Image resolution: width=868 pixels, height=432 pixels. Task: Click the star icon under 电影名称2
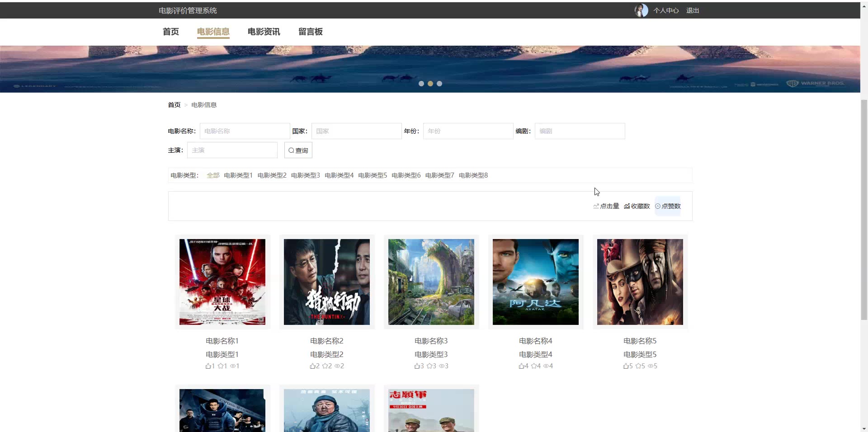point(325,366)
